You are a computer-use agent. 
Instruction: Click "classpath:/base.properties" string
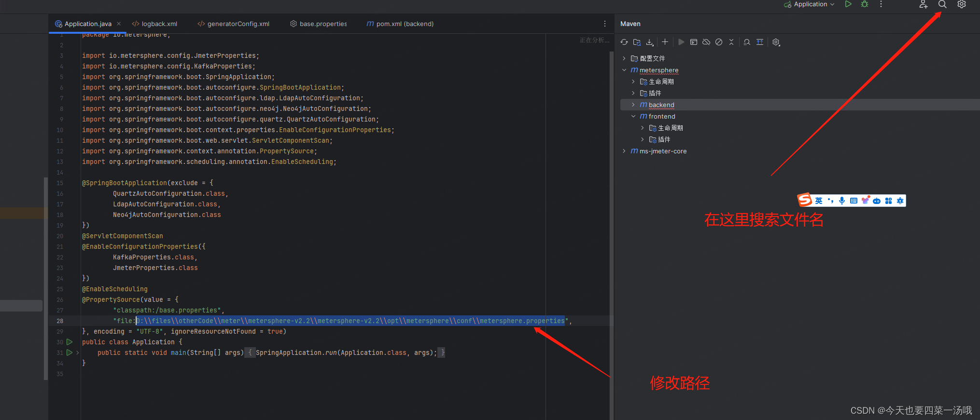167,310
